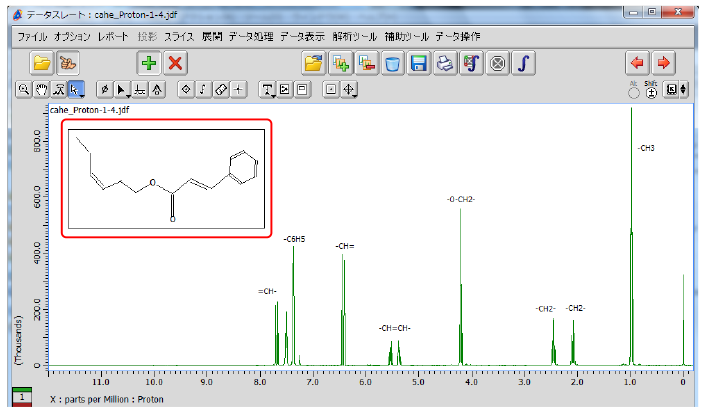Click the molecular structure image
This screenshot has height=415, width=704.
[x=167, y=179]
